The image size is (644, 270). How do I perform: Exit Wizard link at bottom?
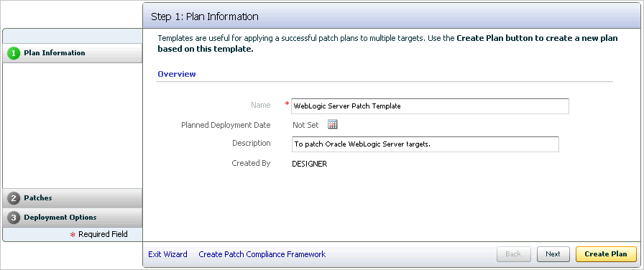[x=167, y=254]
